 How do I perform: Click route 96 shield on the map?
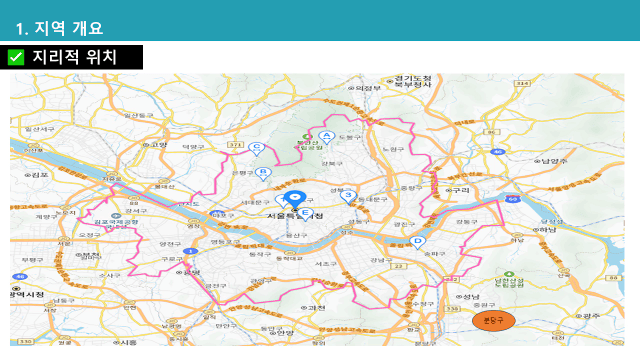pyautogui.click(x=491, y=132)
